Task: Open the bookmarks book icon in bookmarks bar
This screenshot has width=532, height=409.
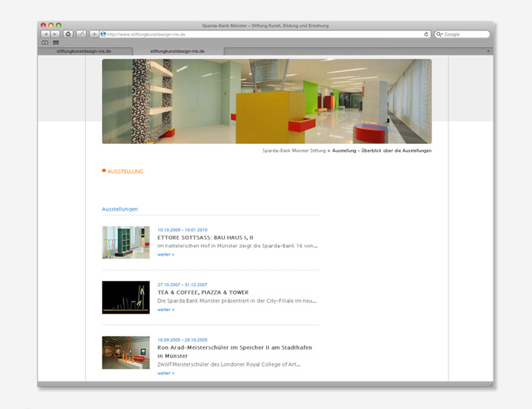Action: click(x=45, y=42)
